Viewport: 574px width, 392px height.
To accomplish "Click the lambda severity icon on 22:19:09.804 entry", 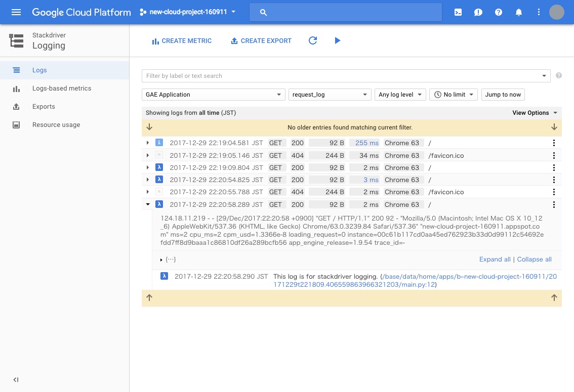I will tap(159, 167).
